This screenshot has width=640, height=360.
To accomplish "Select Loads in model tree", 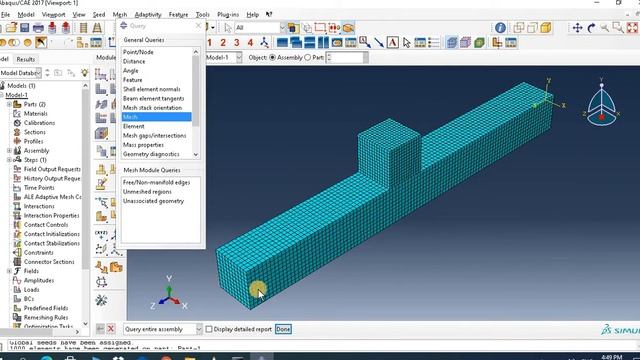I will pos(31,290).
